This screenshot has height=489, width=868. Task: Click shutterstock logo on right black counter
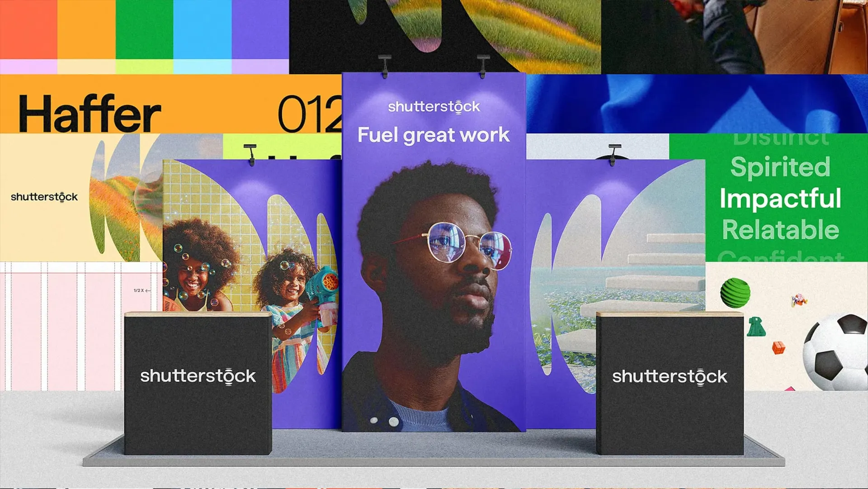pyautogui.click(x=670, y=377)
